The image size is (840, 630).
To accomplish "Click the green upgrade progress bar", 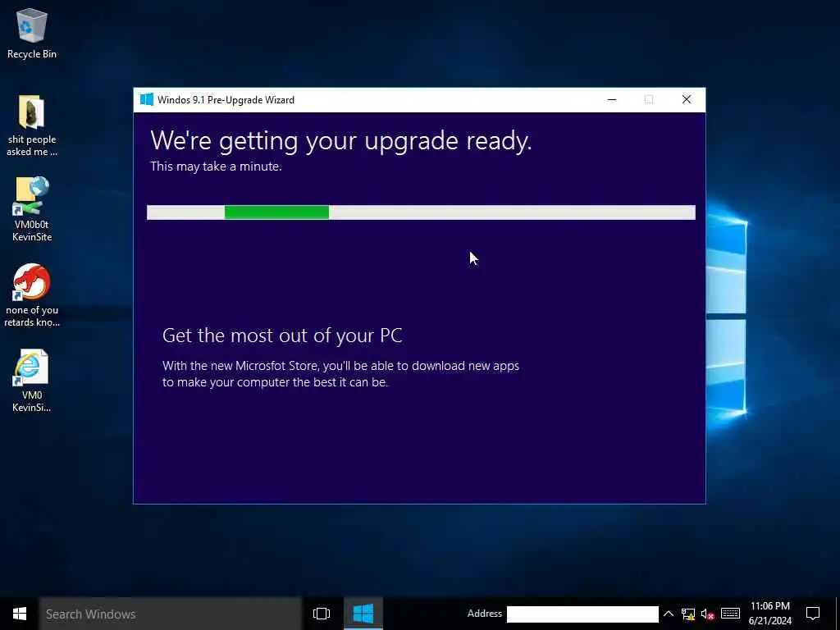I will (421, 212).
